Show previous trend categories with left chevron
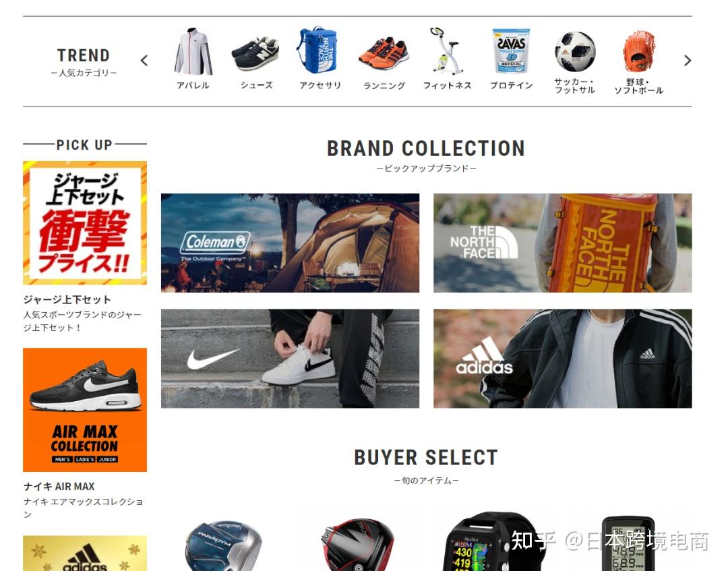The width and height of the screenshot is (728, 571). coord(144,61)
